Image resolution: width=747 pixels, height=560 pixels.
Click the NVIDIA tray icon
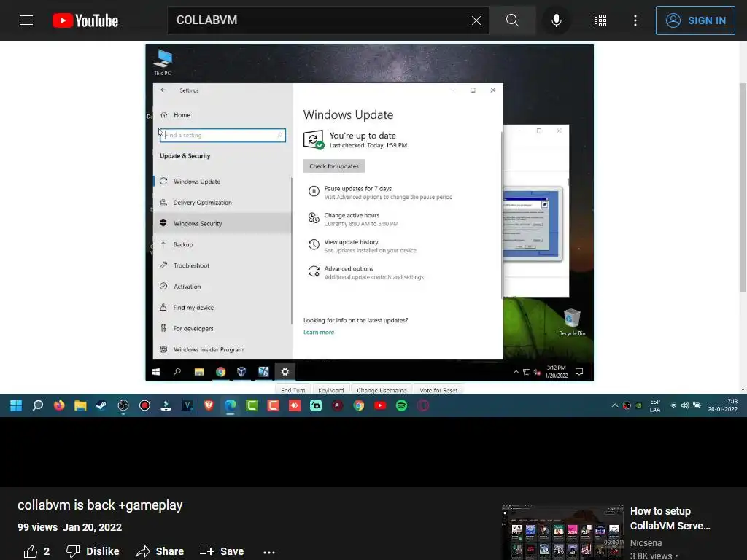point(638,405)
